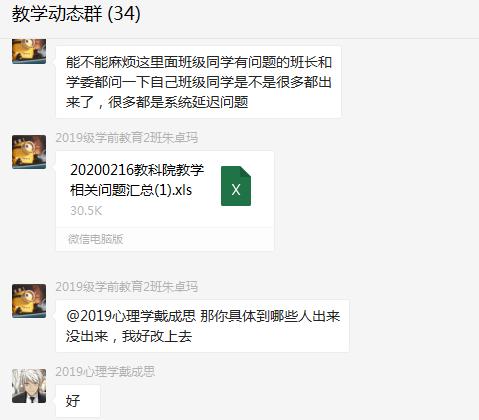
Task: Click the white file attachment card body
Action: pos(165,201)
